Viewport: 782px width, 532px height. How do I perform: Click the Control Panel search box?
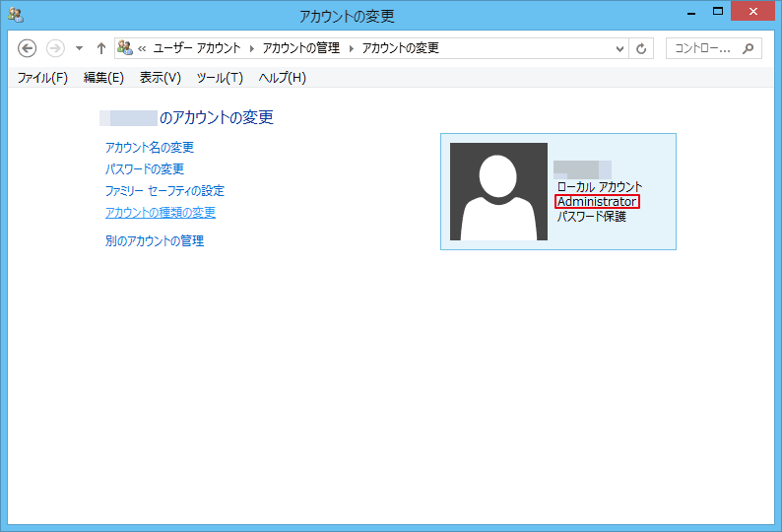[714, 48]
